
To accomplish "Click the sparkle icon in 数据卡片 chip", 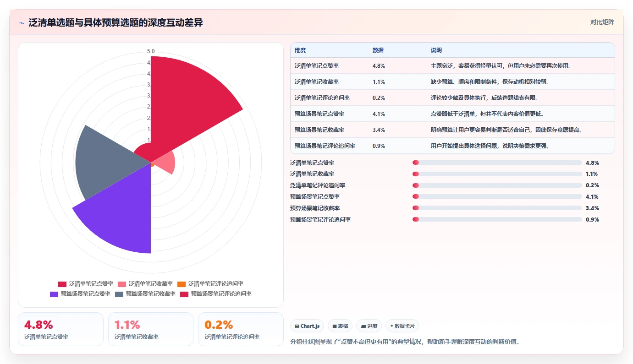I will click(x=391, y=326).
